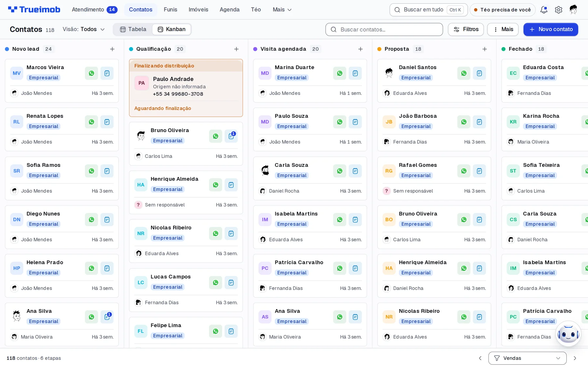Screen dimensions: 588x368
Task: Add a card to the Qualificação column
Action: 237,49
